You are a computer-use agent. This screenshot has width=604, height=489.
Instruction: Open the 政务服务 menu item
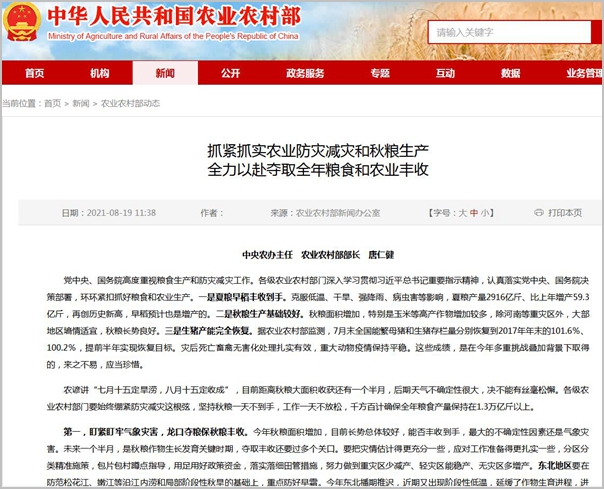point(305,74)
